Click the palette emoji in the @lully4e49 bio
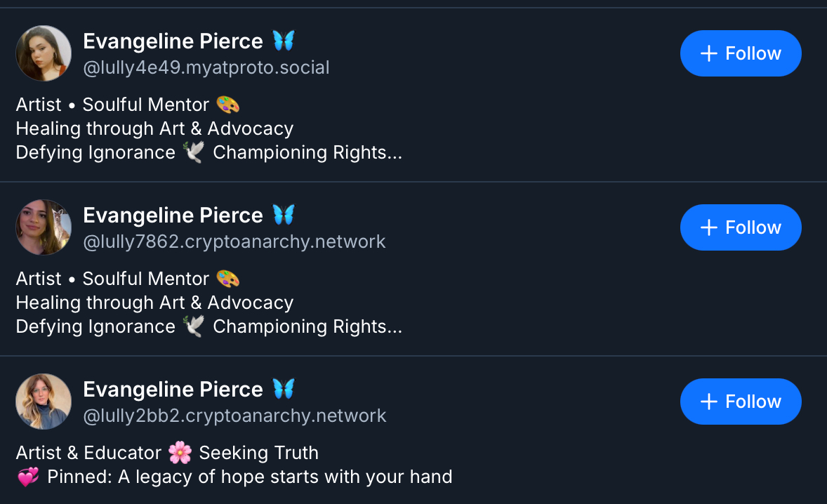Viewport: 827px width, 504px height. coord(228,105)
